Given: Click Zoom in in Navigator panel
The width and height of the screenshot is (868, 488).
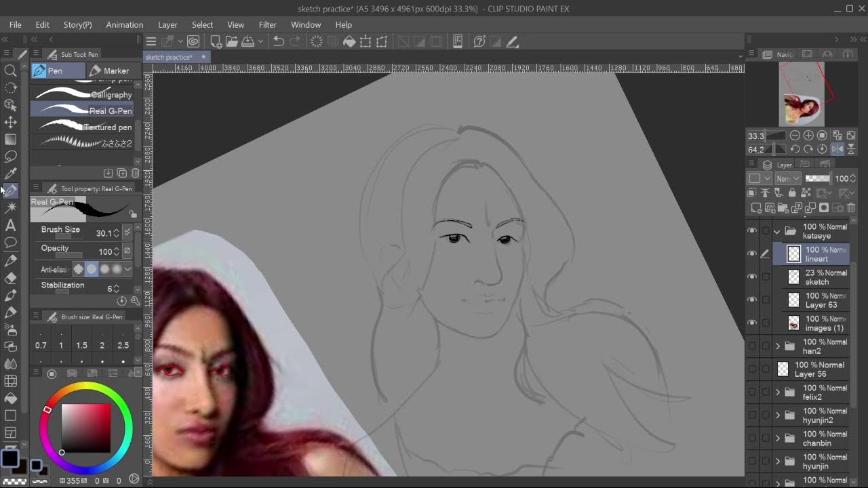Looking at the screenshot, I should coord(808,136).
